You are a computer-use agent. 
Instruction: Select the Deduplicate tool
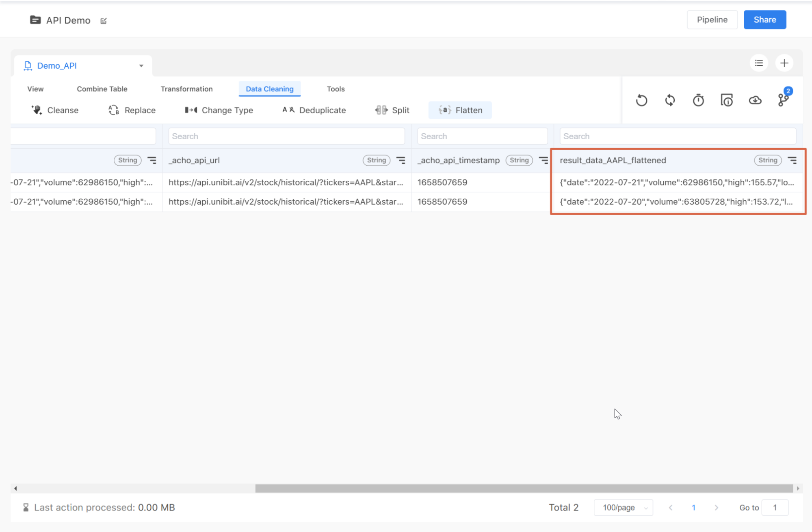coord(314,110)
